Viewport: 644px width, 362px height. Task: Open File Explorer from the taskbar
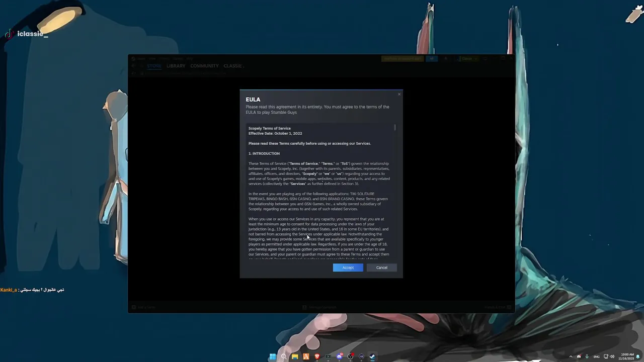click(295, 356)
